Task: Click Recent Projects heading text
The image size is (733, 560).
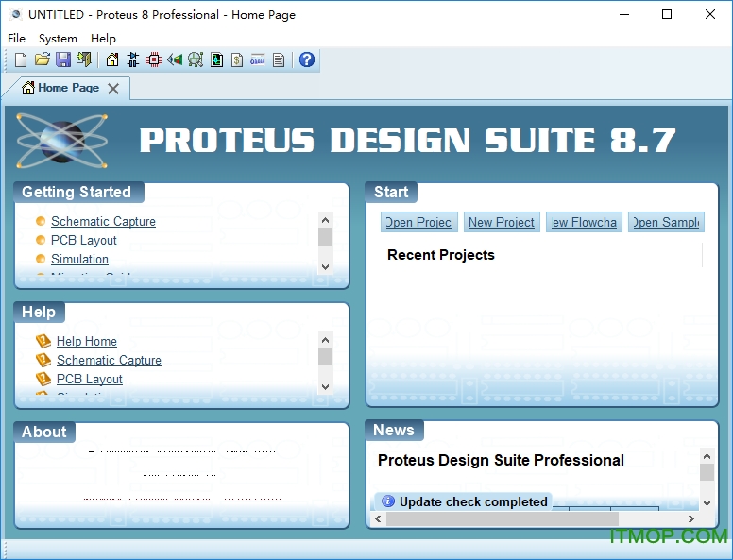Action: click(x=441, y=255)
